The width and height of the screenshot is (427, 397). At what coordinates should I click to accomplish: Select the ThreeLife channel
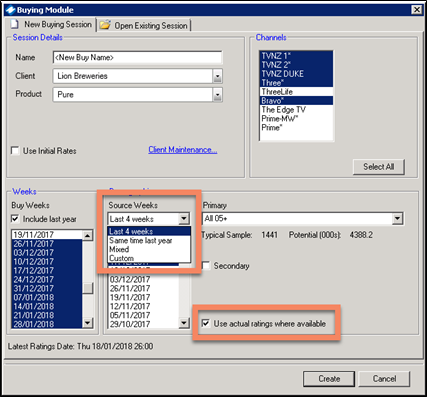296,92
